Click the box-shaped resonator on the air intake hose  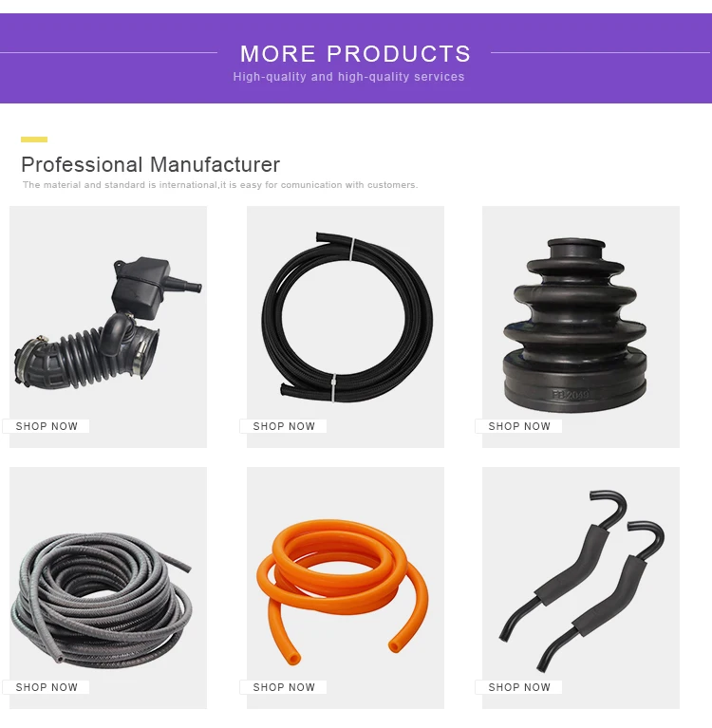click(141, 288)
